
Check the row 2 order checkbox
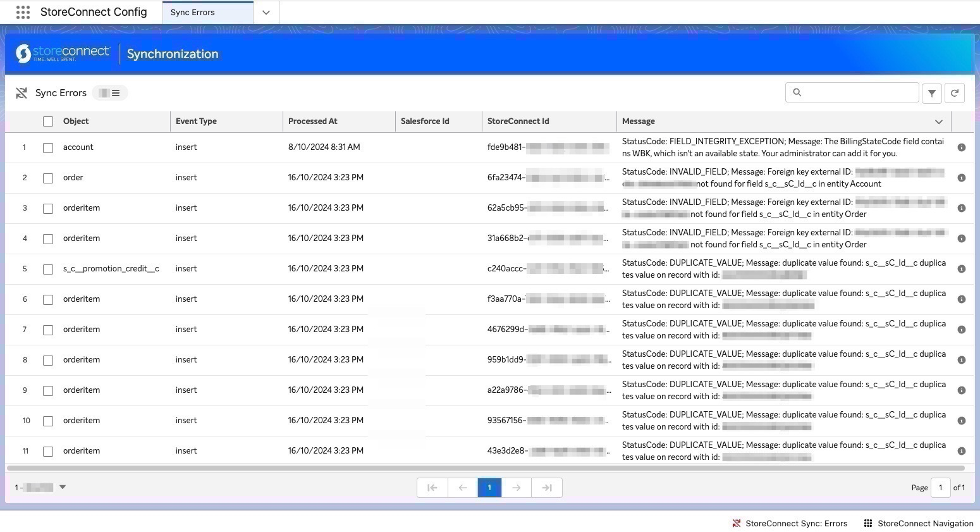point(48,178)
